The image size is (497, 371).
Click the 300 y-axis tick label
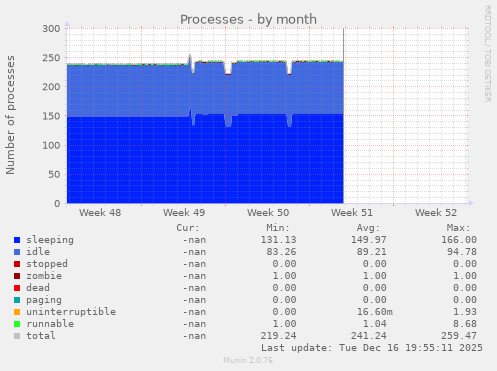[x=51, y=29]
